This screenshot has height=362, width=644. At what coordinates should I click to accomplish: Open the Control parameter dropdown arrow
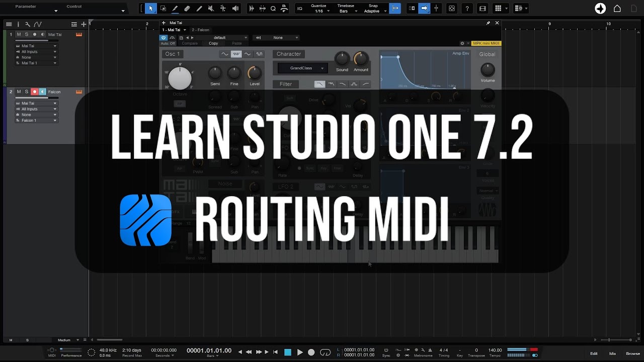click(x=123, y=11)
